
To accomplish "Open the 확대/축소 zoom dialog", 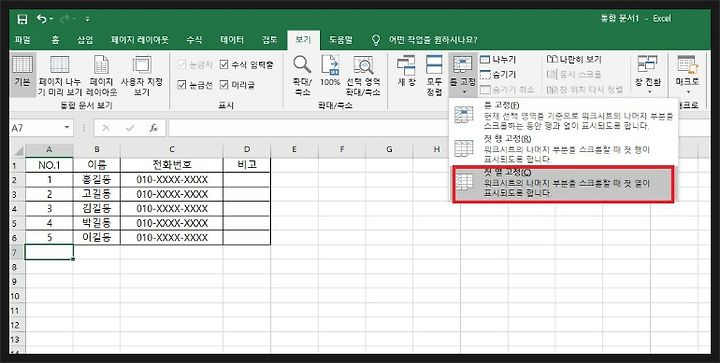I will [302, 75].
